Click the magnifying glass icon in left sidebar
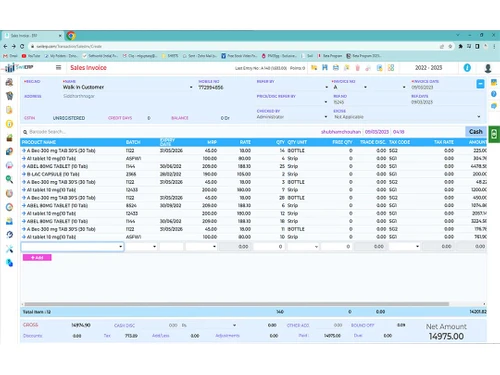Screen dimensions: 500x375 click(x=9, y=179)
